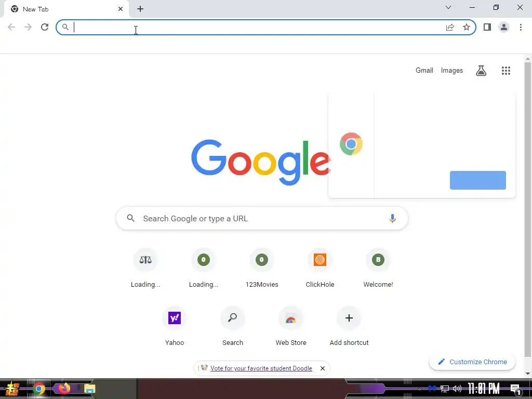Open the first Loading shortcut with scales icon
532x399 pixels.
145,268
